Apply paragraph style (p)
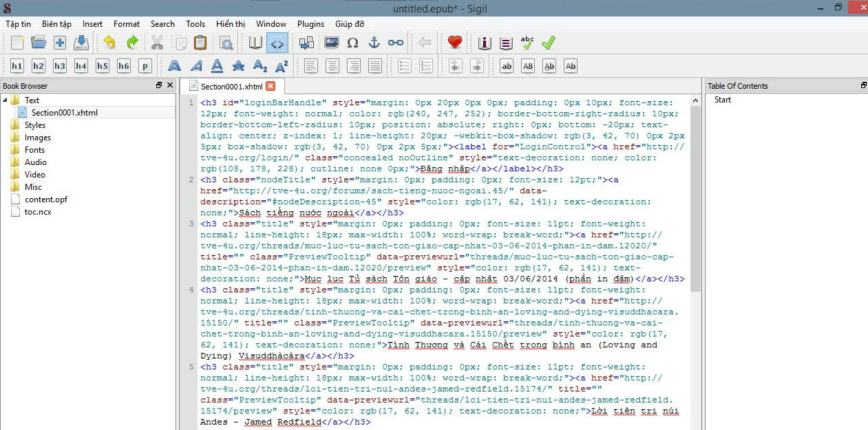 pos(145,66)
